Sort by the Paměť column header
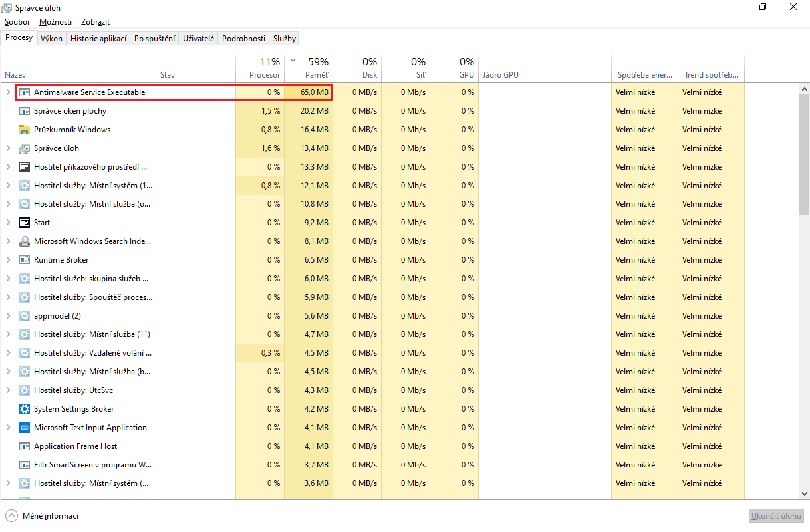 308,68
